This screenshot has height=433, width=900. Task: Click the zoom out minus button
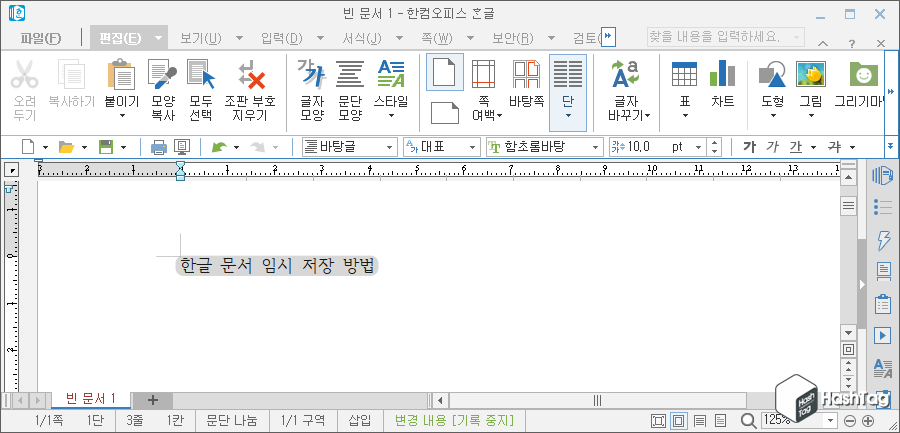click(851, 420)
